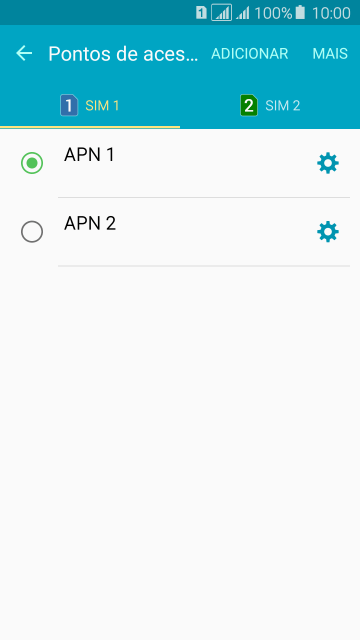Tap the SIM 1 indicator in status bar
This screenshot has height=640, width=360.
(201, 13)
